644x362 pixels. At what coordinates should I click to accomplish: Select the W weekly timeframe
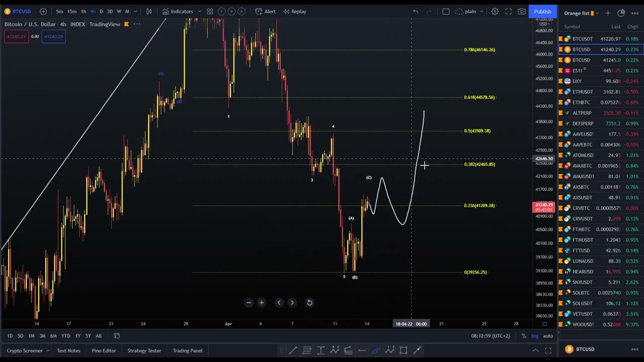click(119, 11)
